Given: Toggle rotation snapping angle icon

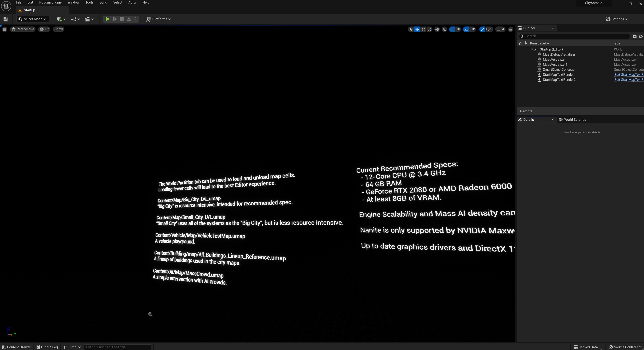Looking at the screenshot, I should pyautogui.click(x=466, y=29).
